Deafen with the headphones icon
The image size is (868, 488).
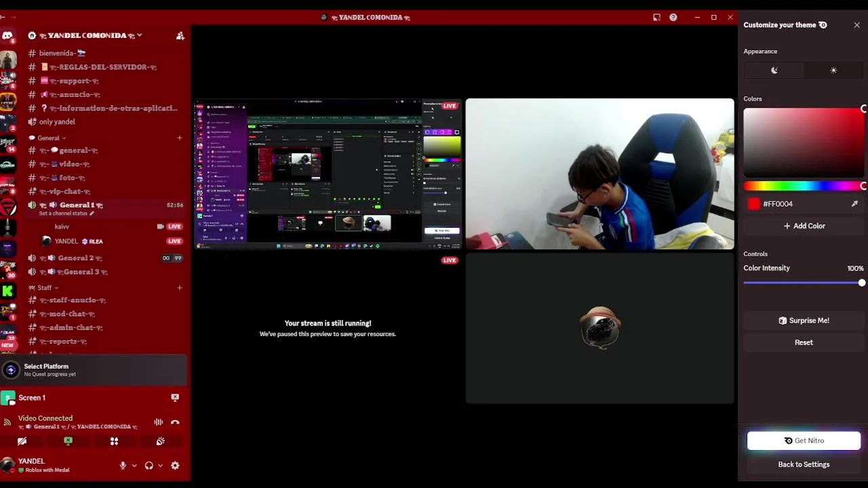(x=149, y=466)
